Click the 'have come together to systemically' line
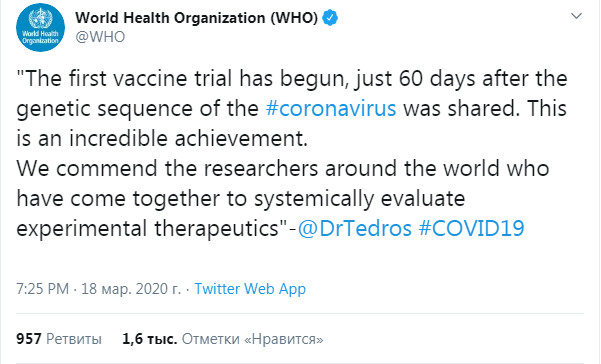The image size is (601, 364). 240,198
